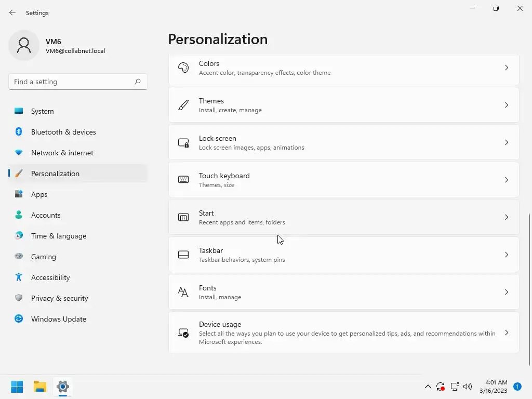Click the Windows Update sidebar icon
Viewport: 532px width, 399px height.
click(x=19, y=319)
